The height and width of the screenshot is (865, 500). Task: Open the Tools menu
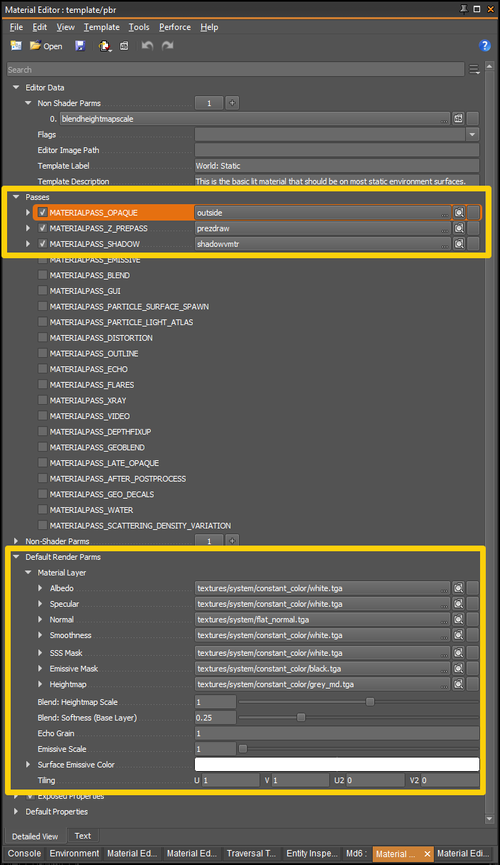point(139,27)
